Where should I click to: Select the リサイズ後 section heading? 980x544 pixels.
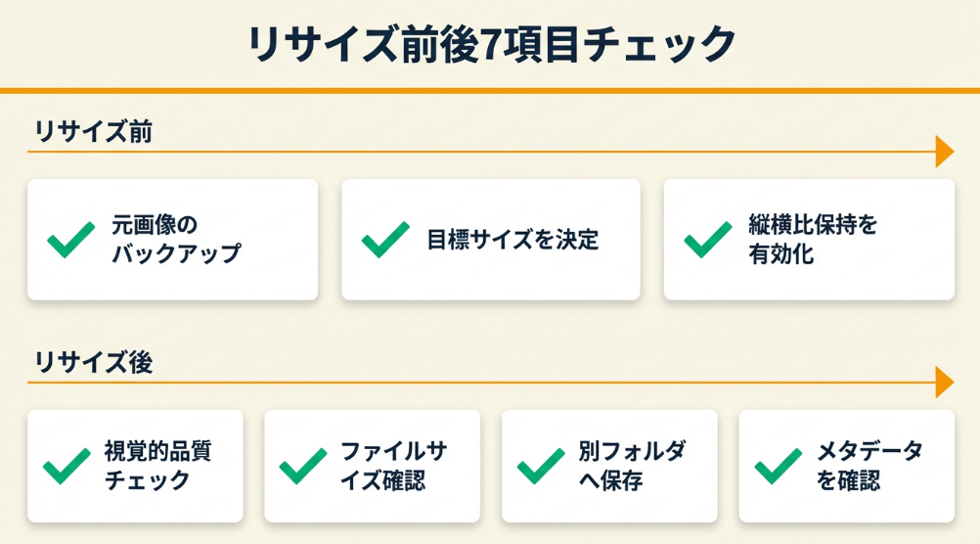(93, 362)
